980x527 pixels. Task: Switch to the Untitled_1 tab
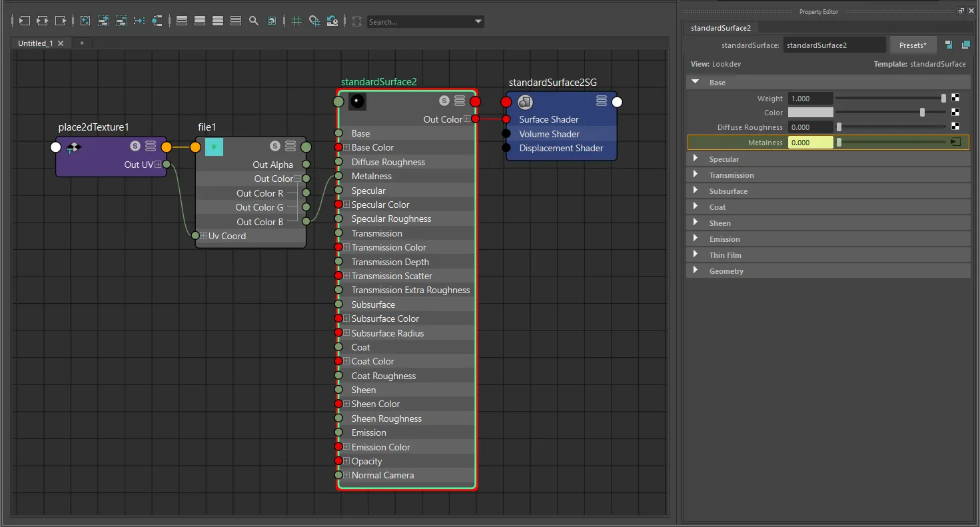(x=35, y=43)
